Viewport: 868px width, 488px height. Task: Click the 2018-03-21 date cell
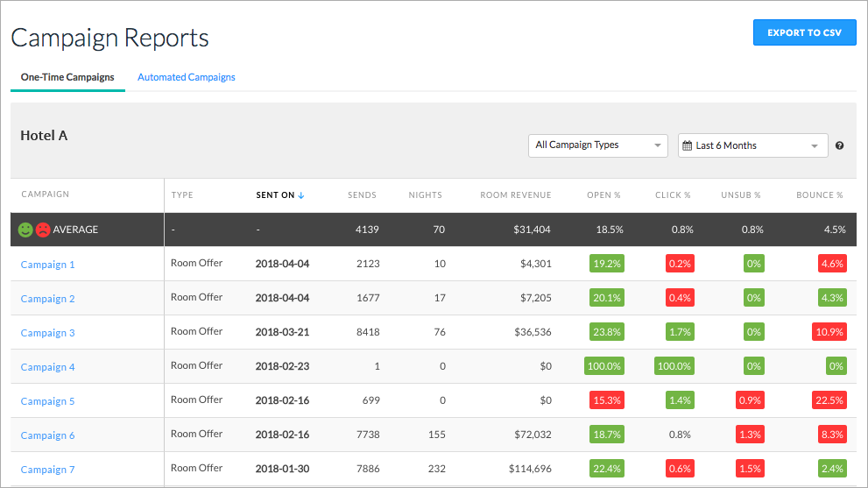[282, 332]
